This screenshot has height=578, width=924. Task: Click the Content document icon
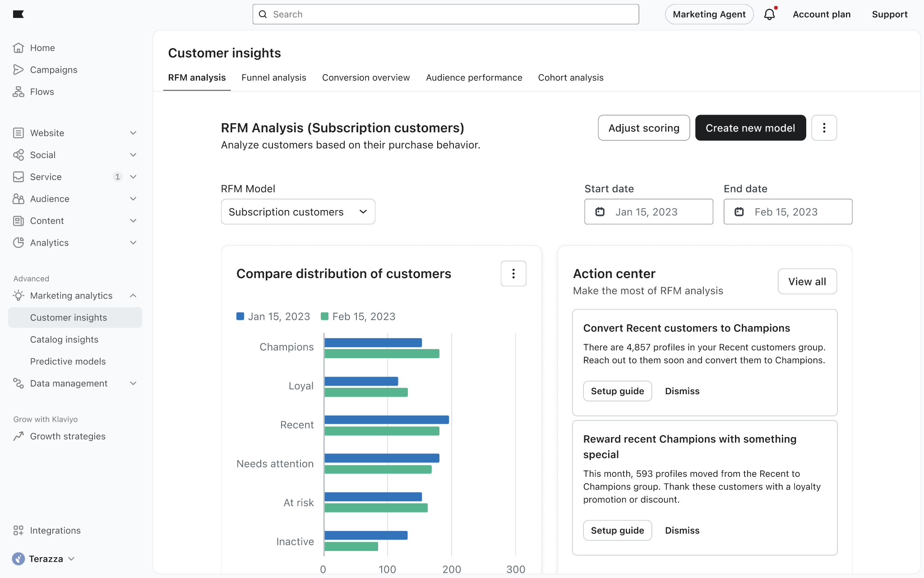pyautogui.click(x=18, y=221)
